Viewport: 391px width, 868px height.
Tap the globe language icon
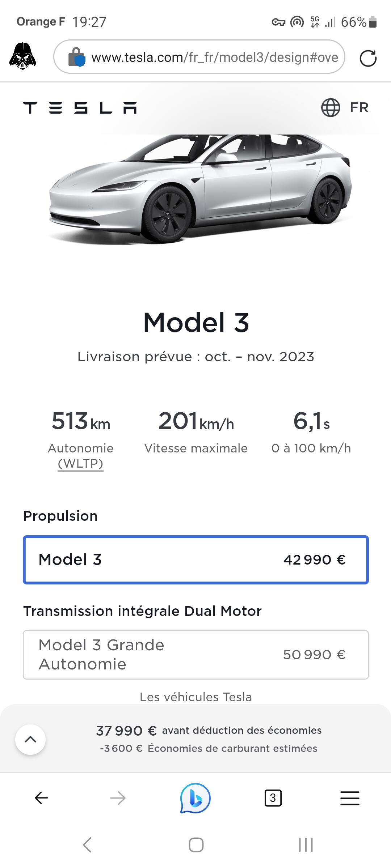[x=330, y=108]
